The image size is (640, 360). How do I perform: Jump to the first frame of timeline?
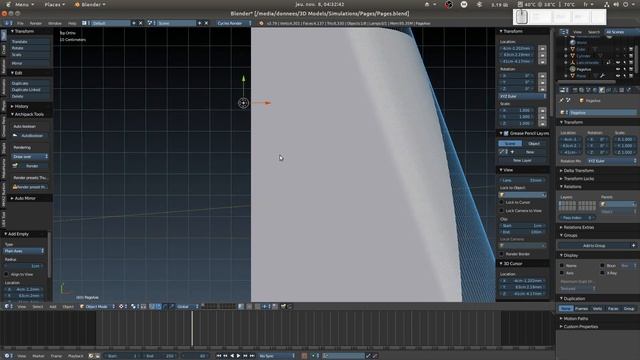tap(218, 356)
